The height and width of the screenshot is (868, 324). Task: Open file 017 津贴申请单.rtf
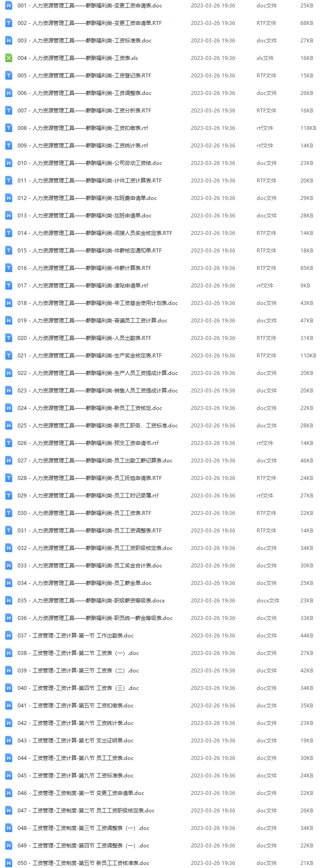tap(83, 285)
